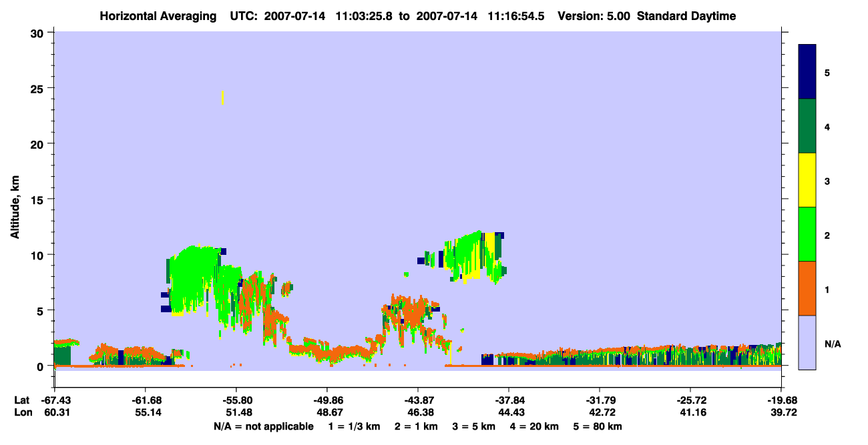The image size is (868, 445).
Task: Click the latitude value -37.84
Action: click(x=509, y=400)
